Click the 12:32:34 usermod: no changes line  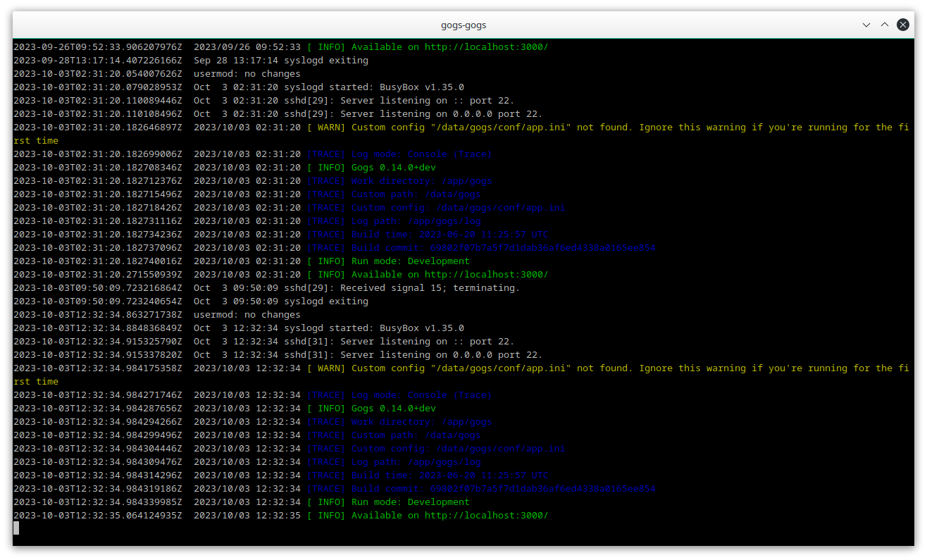click(x=157, y=315)
